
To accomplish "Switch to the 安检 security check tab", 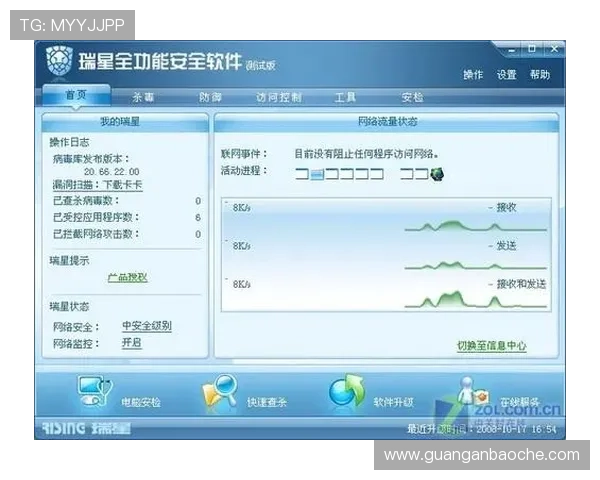I will pos(412,97).
